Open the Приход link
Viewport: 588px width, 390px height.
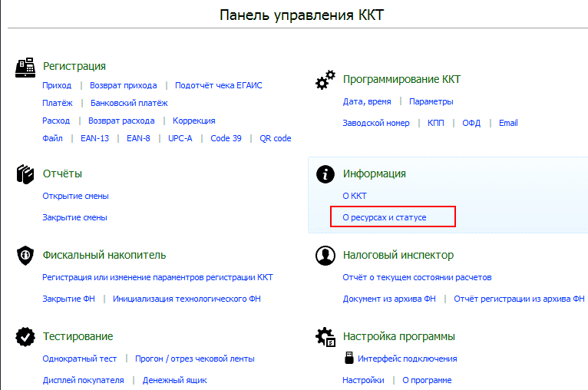pos(57,85)
